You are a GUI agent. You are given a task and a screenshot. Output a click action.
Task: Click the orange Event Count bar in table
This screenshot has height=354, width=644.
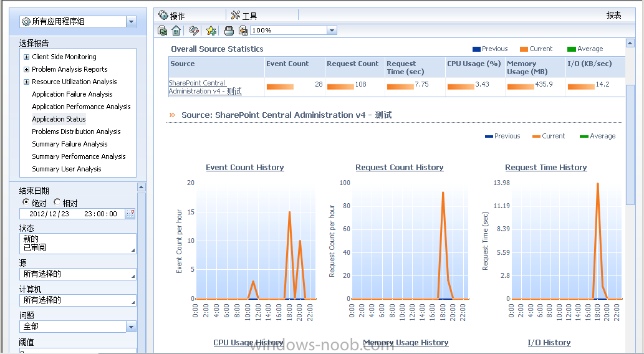(280, 87)
